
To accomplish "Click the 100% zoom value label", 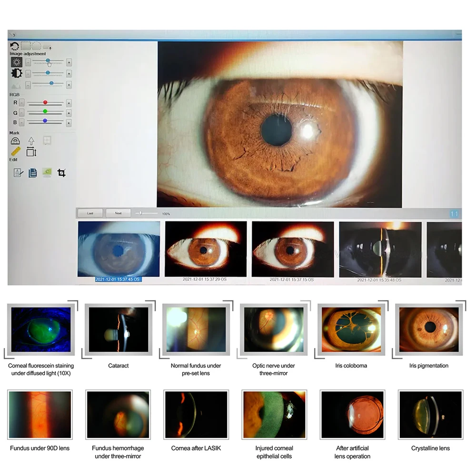I will pos(166,214).
